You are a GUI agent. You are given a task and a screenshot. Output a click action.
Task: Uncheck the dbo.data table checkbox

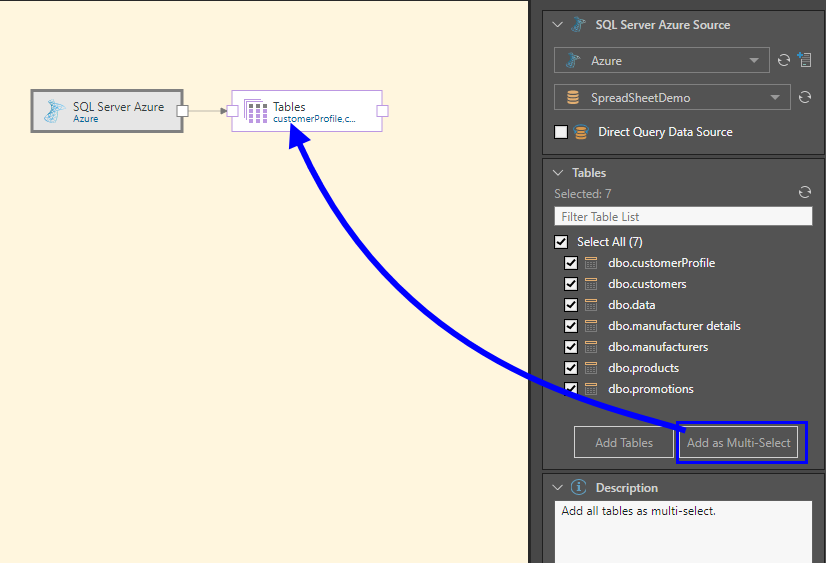pos(571,305)
